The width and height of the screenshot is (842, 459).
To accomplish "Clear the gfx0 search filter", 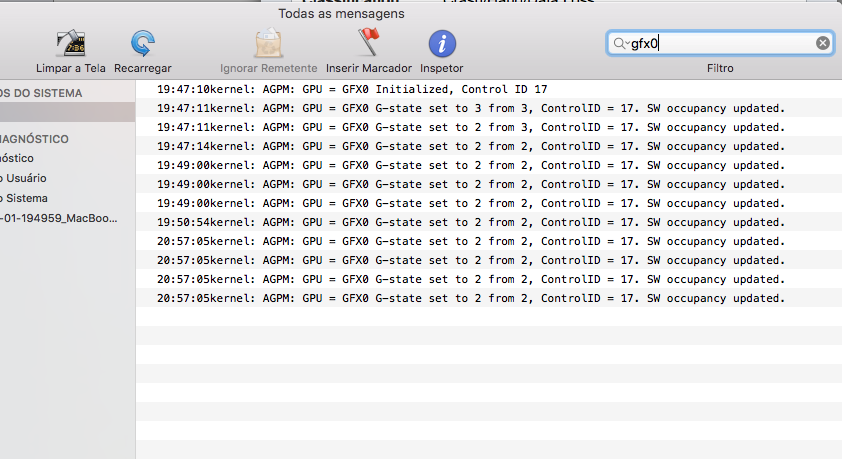I will (822, 43).
